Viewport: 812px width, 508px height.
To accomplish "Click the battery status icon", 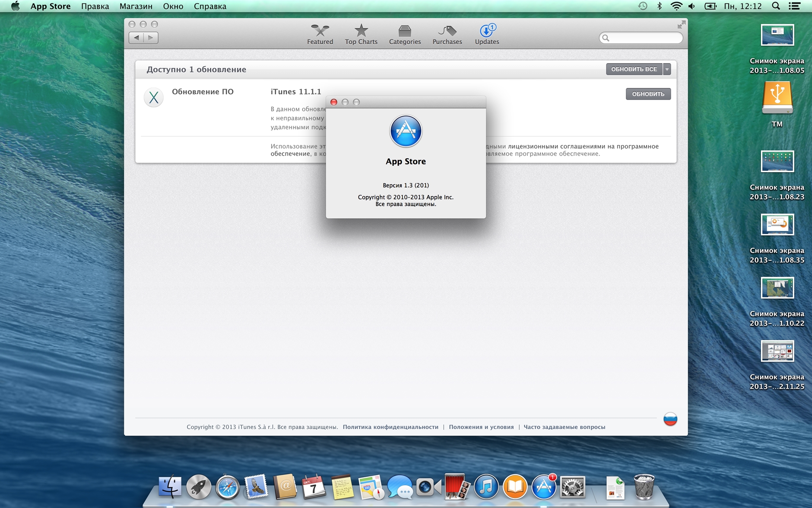I will 710,6.
